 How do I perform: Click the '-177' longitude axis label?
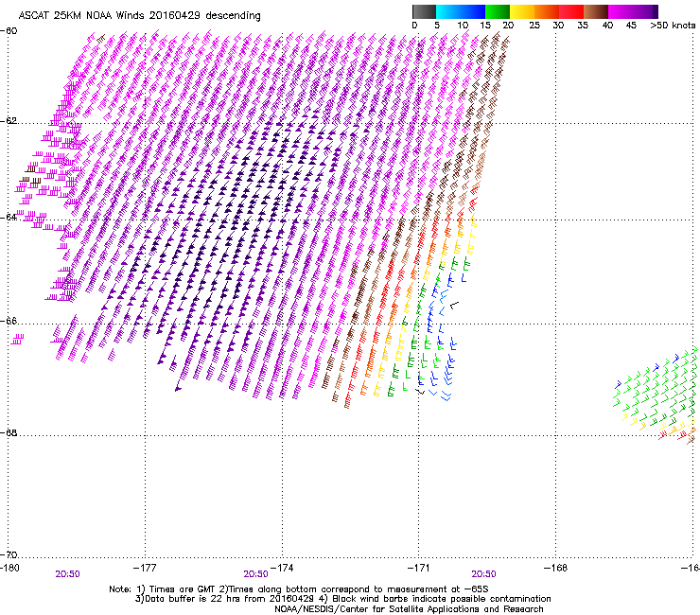point(145,568)
